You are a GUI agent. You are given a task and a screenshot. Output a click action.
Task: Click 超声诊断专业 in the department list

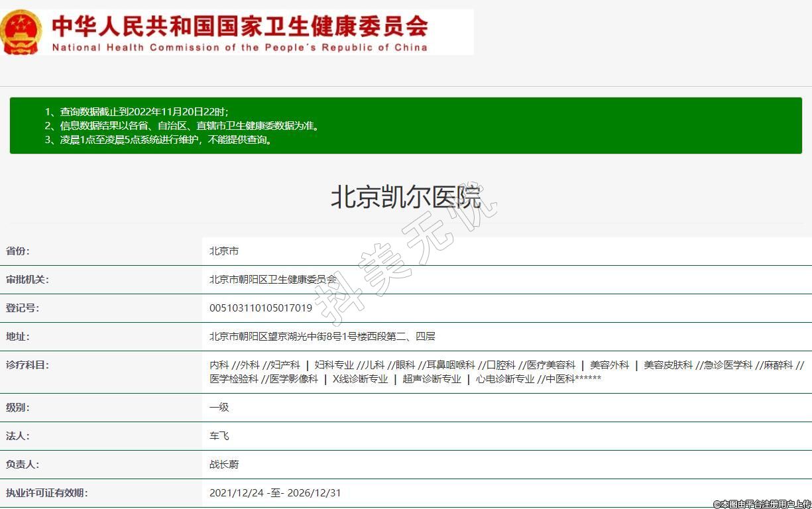click(432, 379)
